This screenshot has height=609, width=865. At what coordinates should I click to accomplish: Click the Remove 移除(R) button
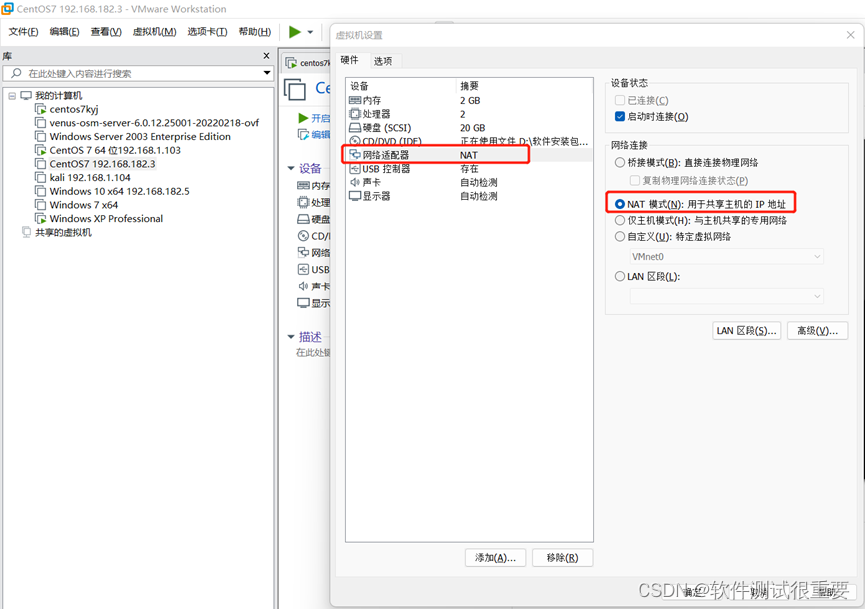(x=563, y=558)
